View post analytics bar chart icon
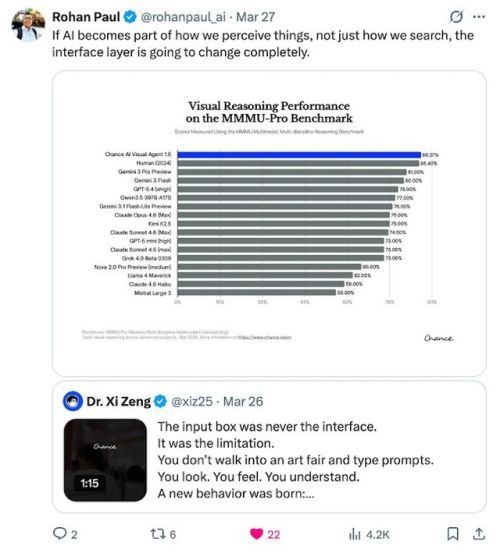Viewport: 500px width, 553px height. pos(355,534)
